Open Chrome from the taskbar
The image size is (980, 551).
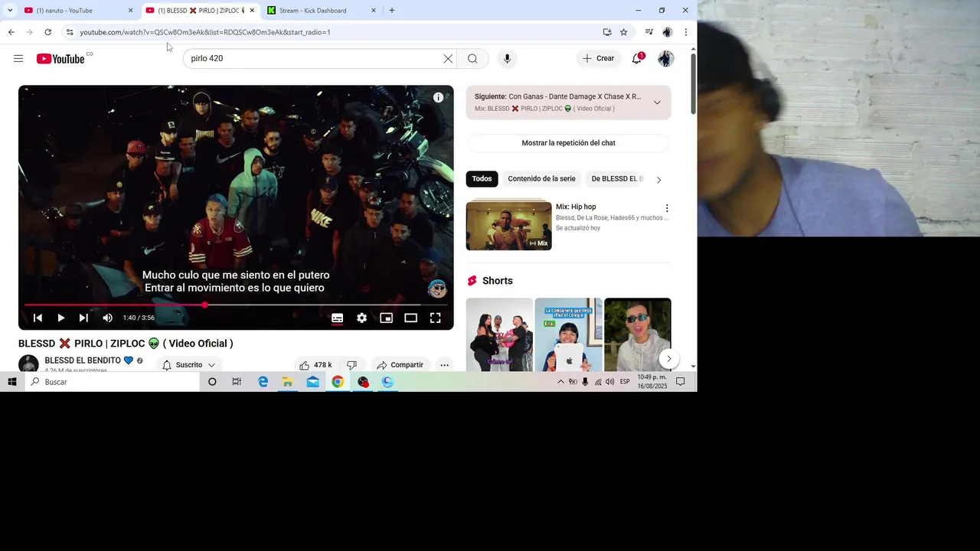[x=338, y=382]
